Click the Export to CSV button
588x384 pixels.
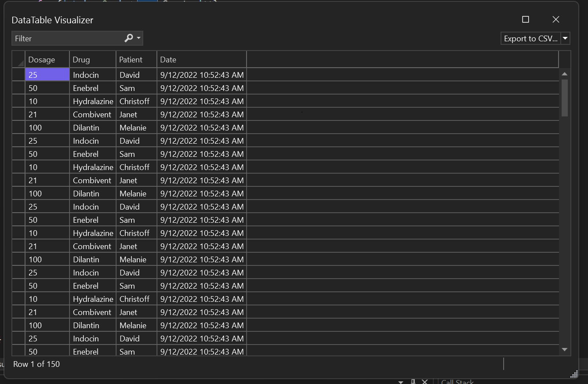(530, 38)
